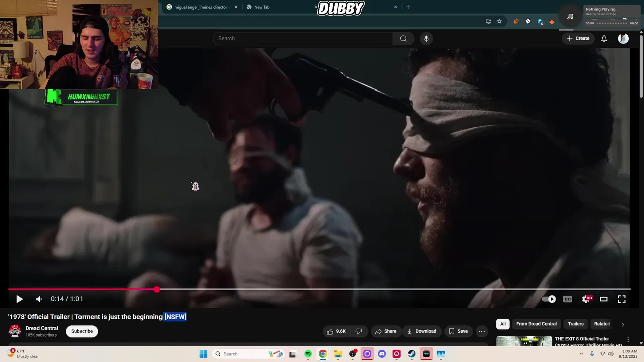Image resolution: width=644 pixels, height=362 pixels.
Task: Select the All filter chip
Action: point(503,324)
